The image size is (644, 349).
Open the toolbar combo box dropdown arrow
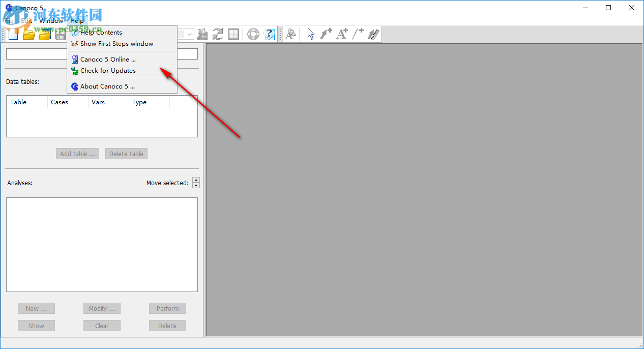point(190,34)
